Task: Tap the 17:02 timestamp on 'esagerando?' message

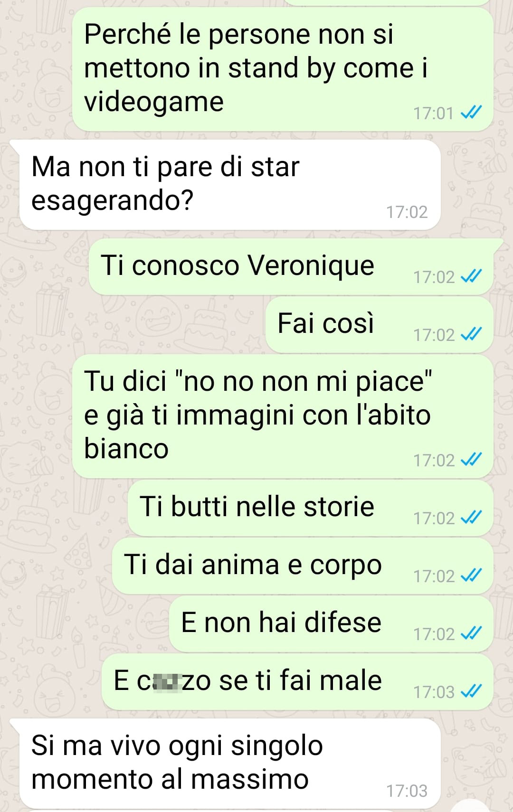Action: point(407,212)
